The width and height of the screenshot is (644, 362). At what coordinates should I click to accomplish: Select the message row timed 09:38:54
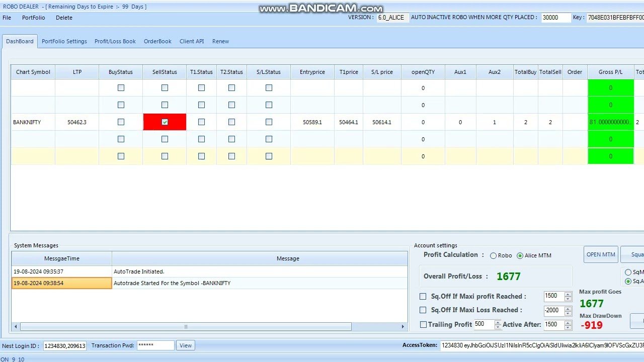click(x=210, y=283)
